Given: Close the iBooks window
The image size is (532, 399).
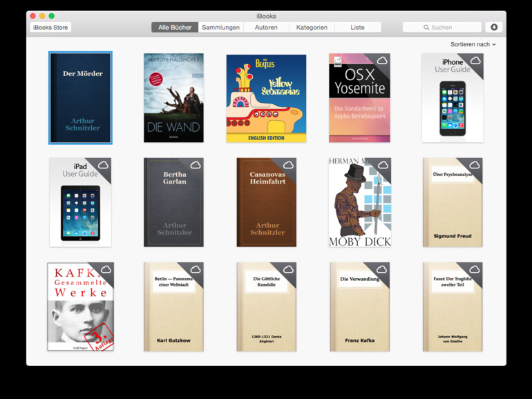Looking at the screenshot, I should (x=33, y=16).
